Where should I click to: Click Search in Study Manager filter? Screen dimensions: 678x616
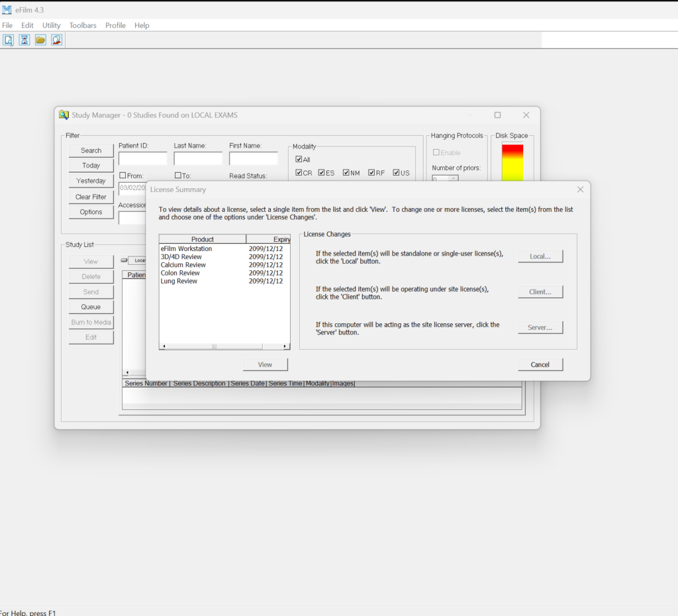91,150
